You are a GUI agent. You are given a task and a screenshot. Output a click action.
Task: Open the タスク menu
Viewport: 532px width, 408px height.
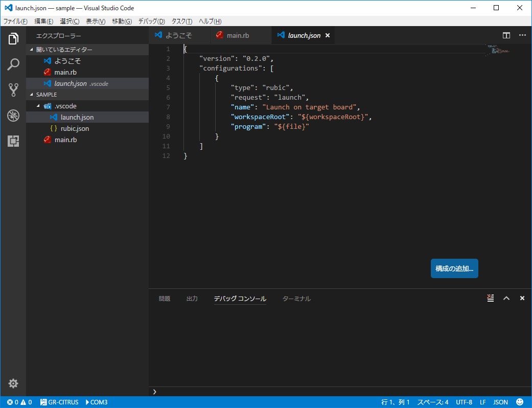[x=181, y=21]
